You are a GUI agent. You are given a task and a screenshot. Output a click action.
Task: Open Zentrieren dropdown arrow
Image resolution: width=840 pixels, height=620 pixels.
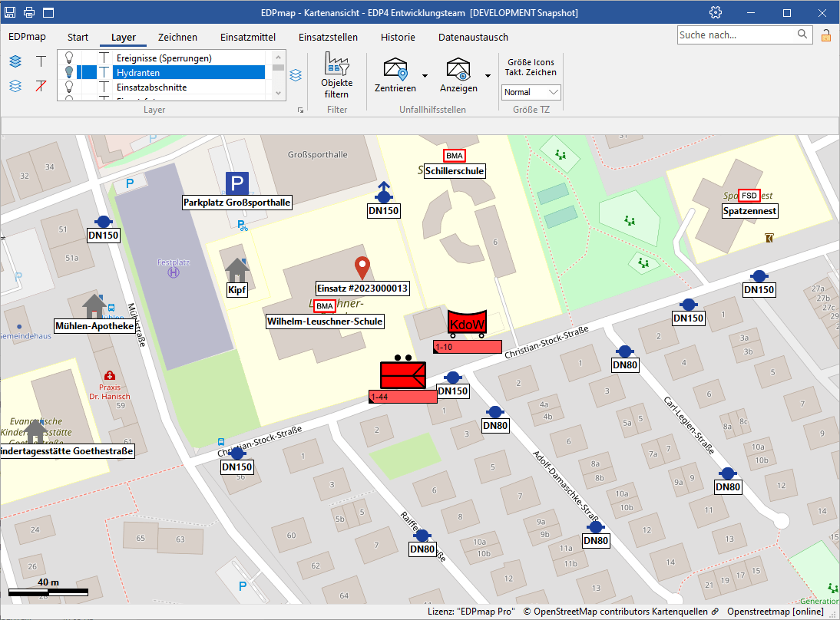pyautogui.click(x=425, y=75)
